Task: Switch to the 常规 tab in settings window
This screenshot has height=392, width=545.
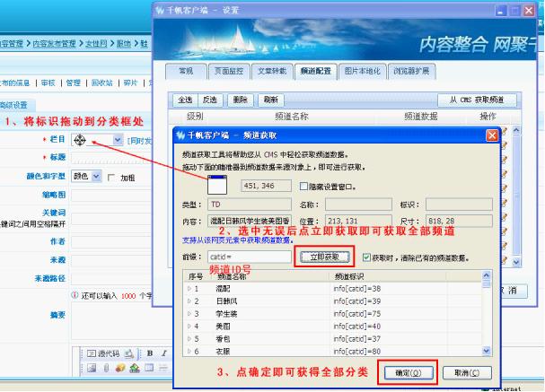Action: pos(186,71)
